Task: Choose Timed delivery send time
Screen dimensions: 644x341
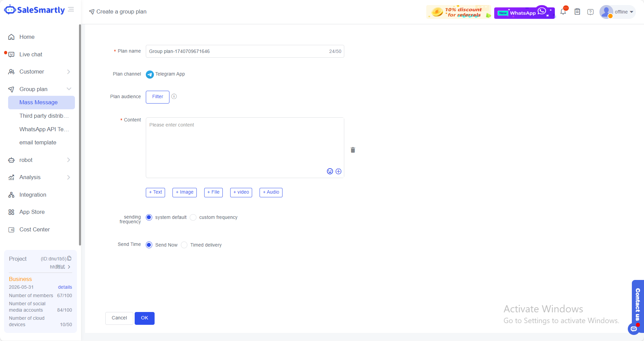Action: pyautogui.click(x=184, y=245)
